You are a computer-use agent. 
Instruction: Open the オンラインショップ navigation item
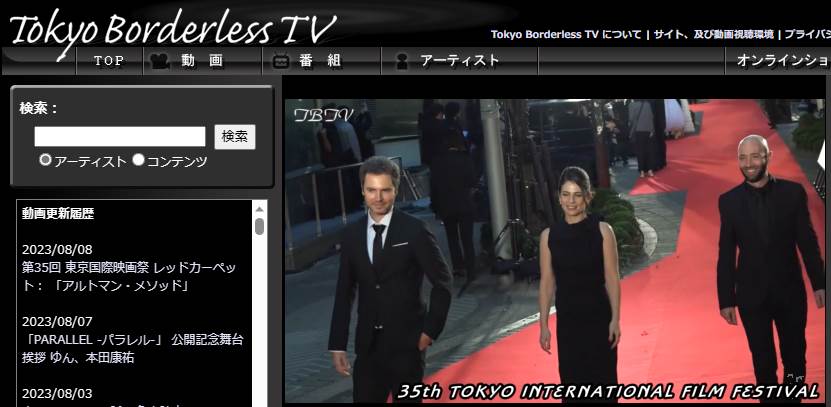pyautogui.click(x=778, y=61)
